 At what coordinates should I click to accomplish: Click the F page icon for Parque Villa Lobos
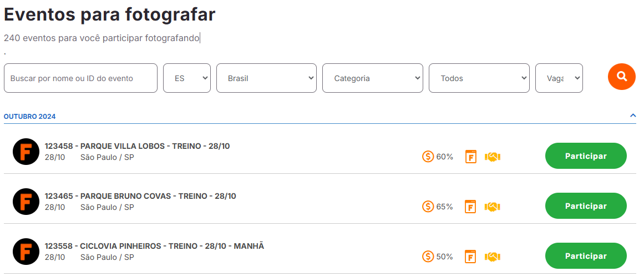tap(471, 157)
